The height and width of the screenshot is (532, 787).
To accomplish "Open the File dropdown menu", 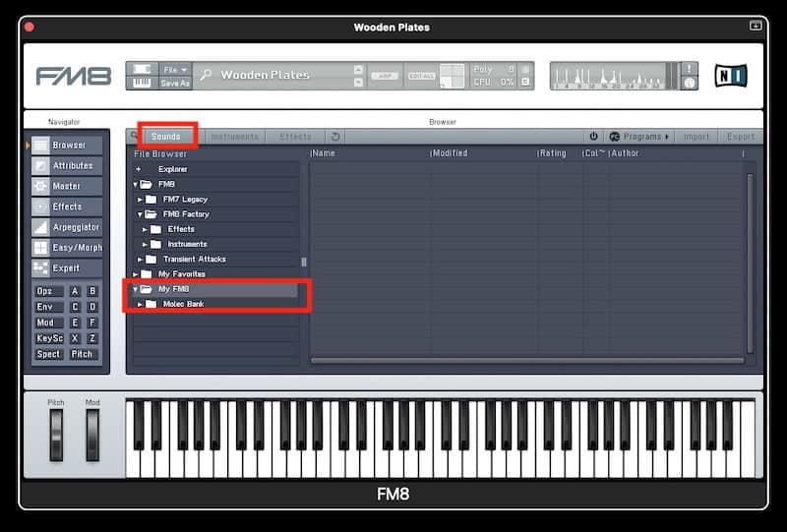I will [175, 69].
